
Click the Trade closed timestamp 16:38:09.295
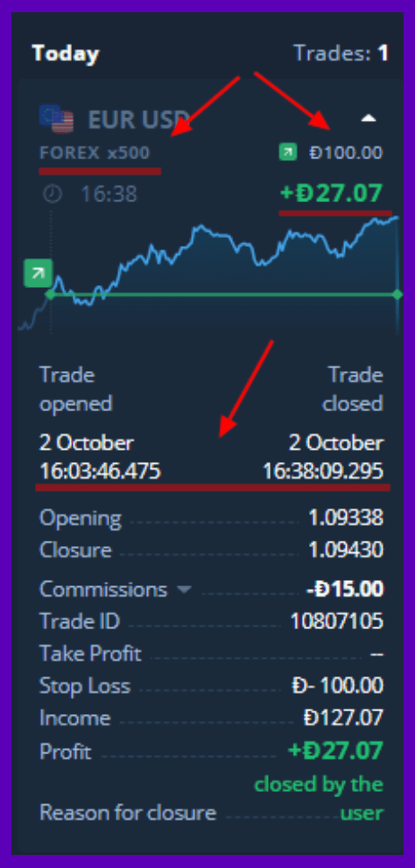pos(323,472)
